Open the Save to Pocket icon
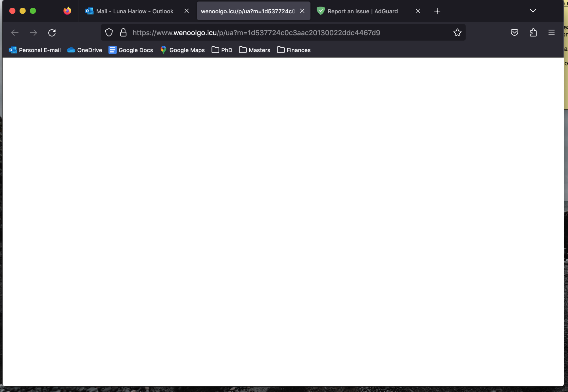The height and width of the screenshot is (392, 568). [x=514, y=33]
